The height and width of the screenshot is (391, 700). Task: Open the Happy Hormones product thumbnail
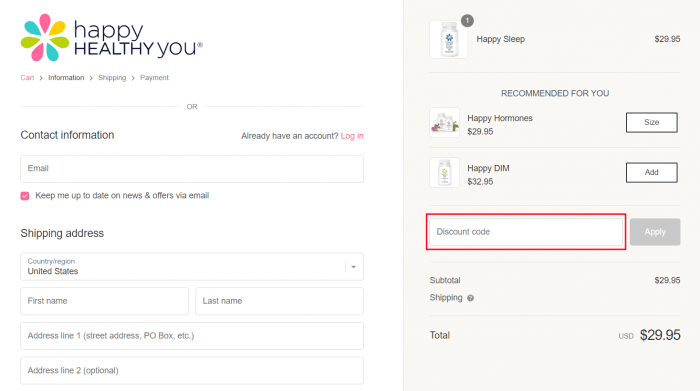444,122
